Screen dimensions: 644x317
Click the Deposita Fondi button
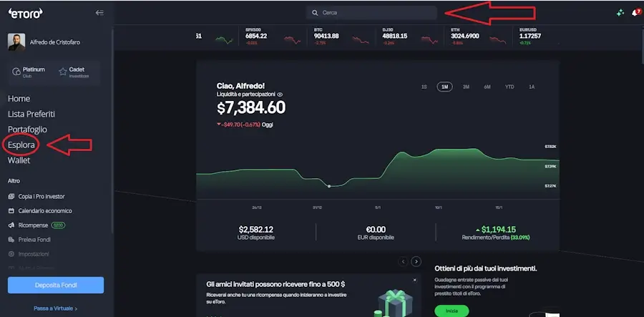pyautogui.click(x=56, y=285)
